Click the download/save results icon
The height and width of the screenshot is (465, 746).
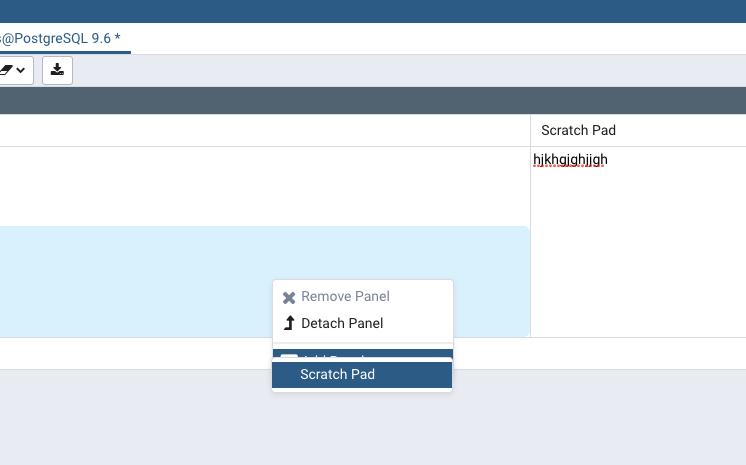[57, 70]
